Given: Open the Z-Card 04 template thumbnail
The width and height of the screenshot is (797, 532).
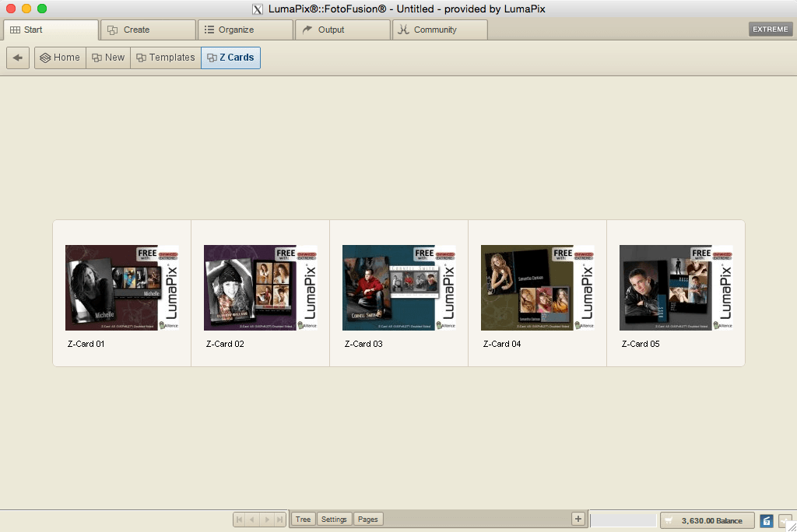Looking at the screenshot, I should pyautogui.click(x=537, y=288).
